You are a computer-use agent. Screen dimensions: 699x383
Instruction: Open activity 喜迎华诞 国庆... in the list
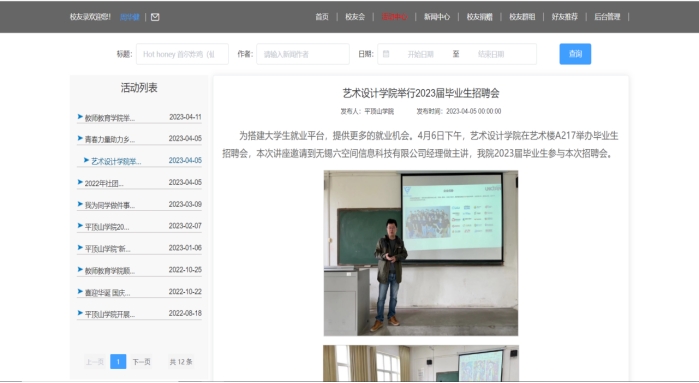coord(107,292)
